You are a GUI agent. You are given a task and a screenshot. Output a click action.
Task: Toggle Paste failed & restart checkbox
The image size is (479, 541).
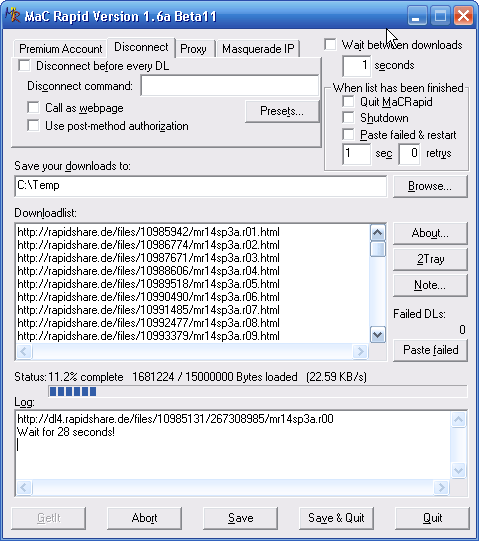pos(348,134)
